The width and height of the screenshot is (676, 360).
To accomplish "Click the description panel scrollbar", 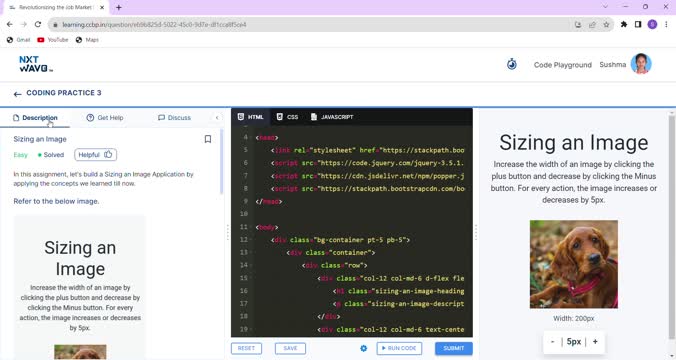I will [x=222, y=162].
